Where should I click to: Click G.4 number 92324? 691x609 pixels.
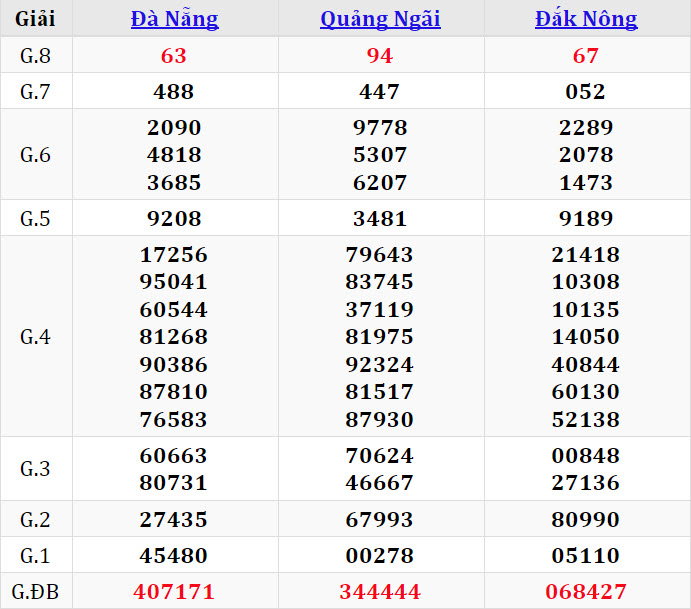(379, 365)
